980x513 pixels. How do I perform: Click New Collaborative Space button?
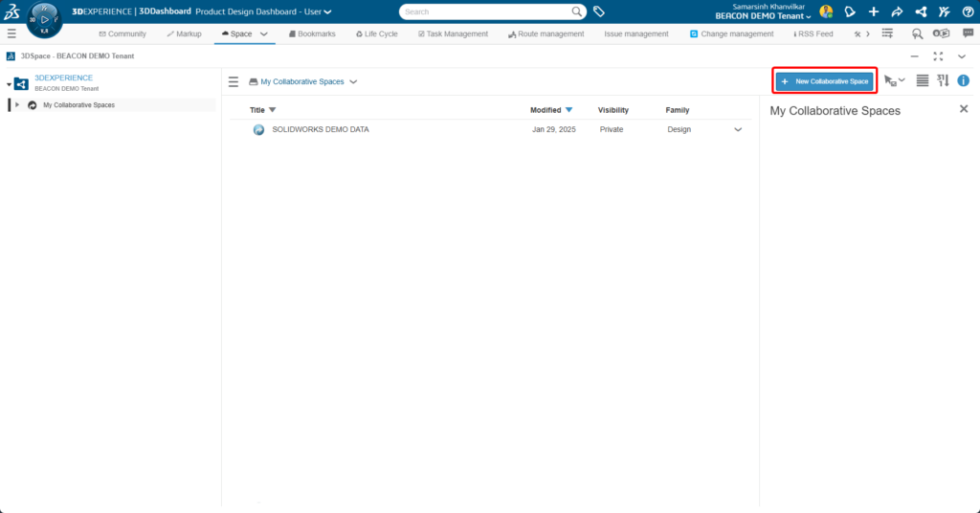[x=825, y=81]
